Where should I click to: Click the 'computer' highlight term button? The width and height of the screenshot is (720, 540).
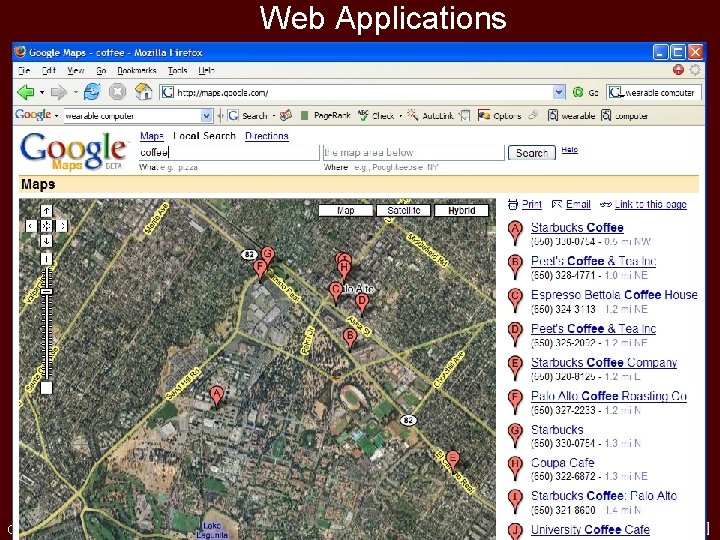pos(624,116)
